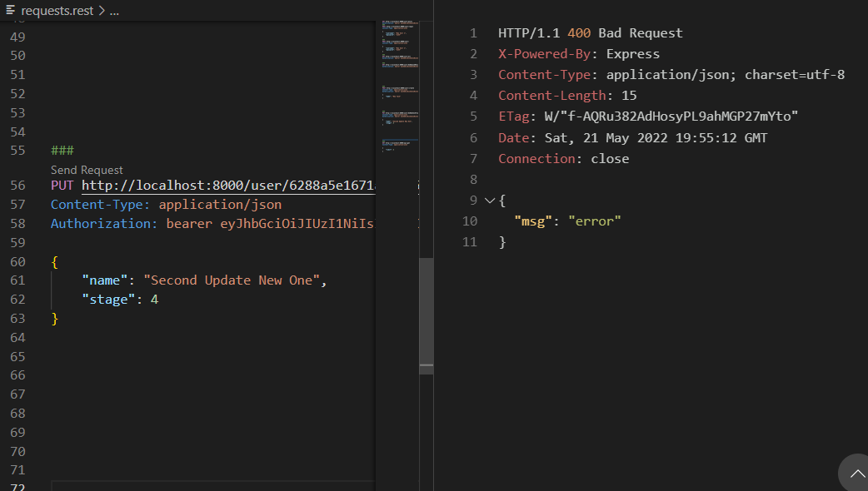This screenshot has height=491, width=868.
Task: Click the closing brace on line 63
Action: (54, 319)
